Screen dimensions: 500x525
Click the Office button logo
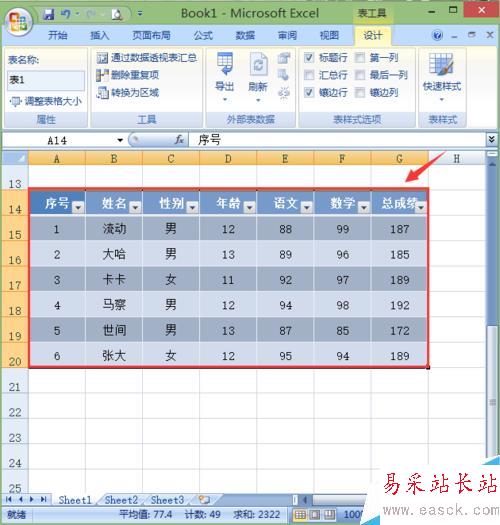(18, 21)
